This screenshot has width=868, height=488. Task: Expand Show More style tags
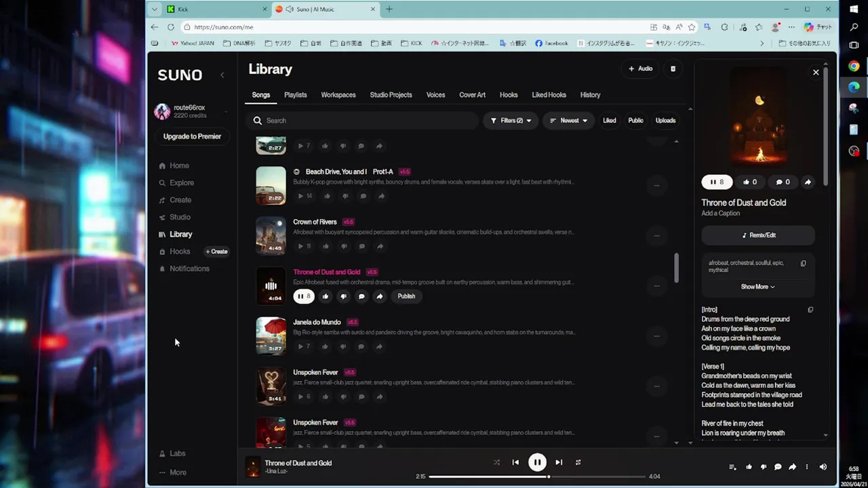[x=757, y=287]
